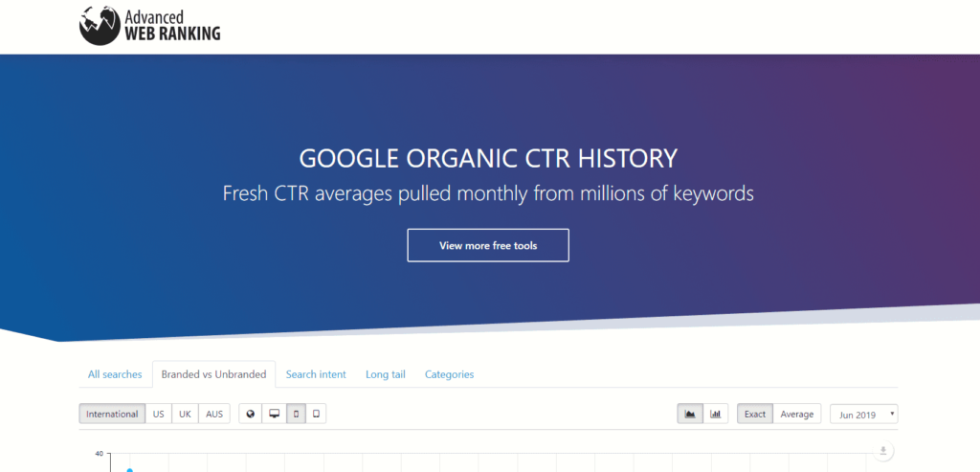The height and width of the screenshot is (472, 980).
Task: Click the blue data point on chart
Action: [x=129, y=469]
